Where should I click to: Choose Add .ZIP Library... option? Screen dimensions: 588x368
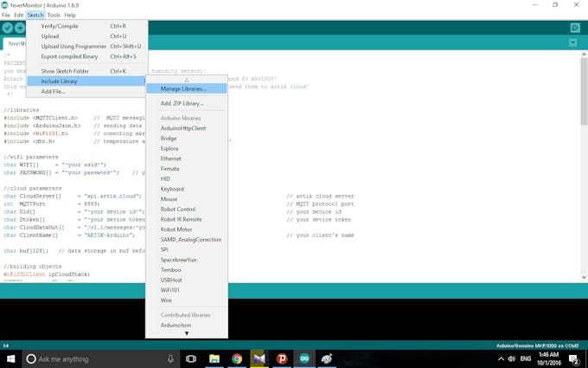(x=182, y=103)
